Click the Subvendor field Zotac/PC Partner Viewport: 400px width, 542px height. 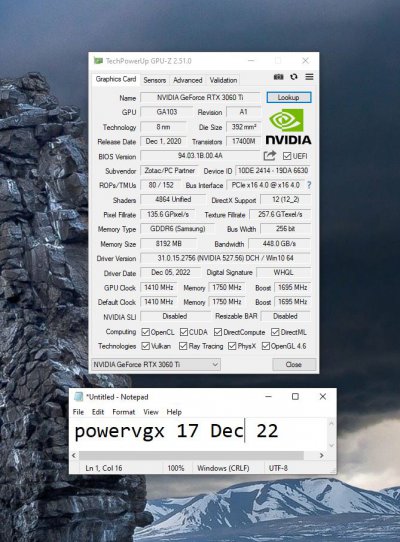click(169, 171)
